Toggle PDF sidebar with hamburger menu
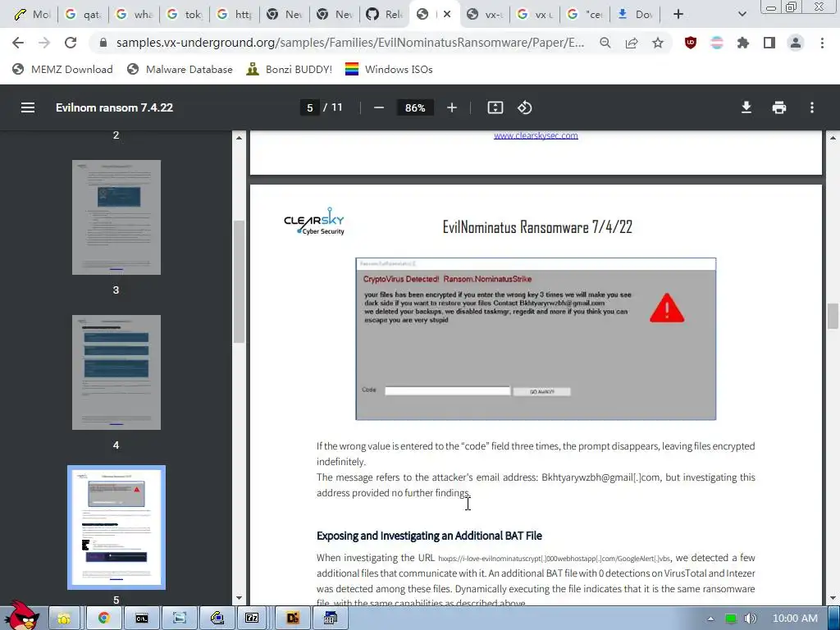840x630 pixels. pos(28,107)
